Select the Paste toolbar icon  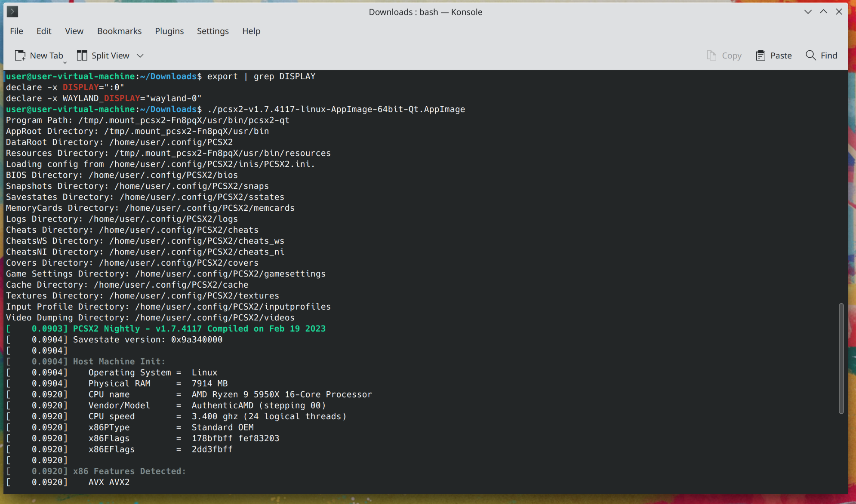click(x=761, y=55)
